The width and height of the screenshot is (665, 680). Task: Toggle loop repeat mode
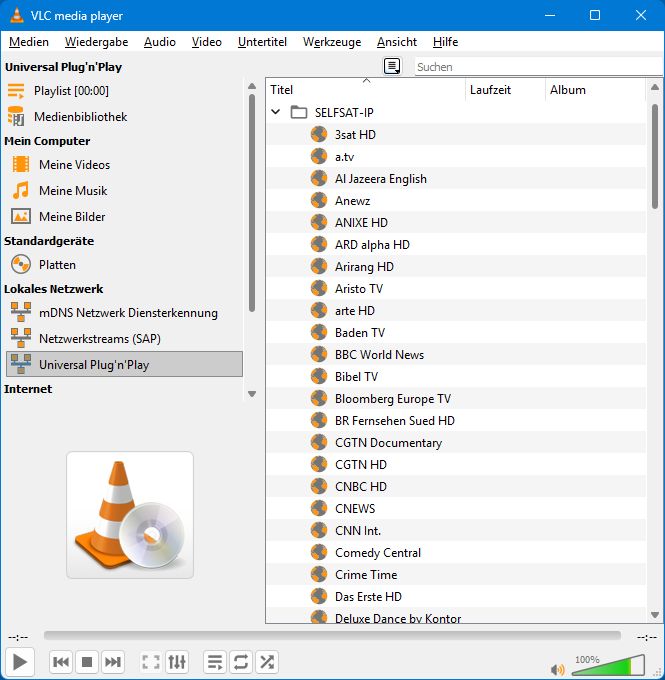click(241, 662)
